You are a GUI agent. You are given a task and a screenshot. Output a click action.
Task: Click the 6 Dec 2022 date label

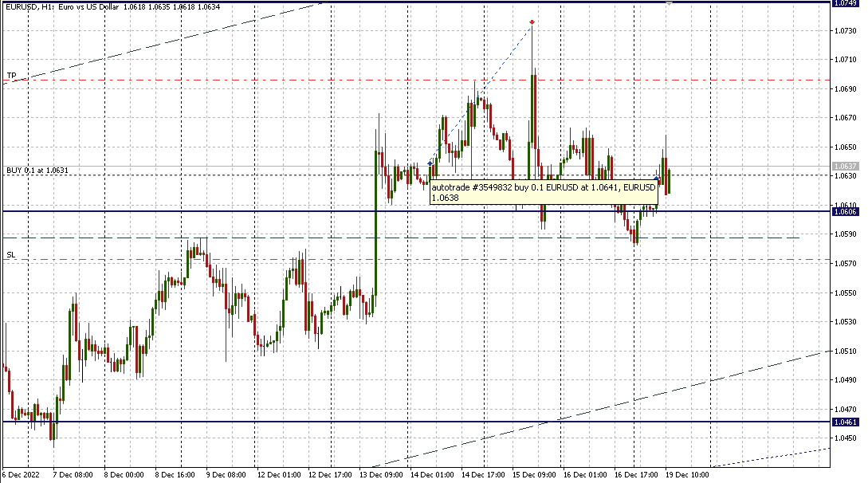pyautogui.click(x=22, y=474)
